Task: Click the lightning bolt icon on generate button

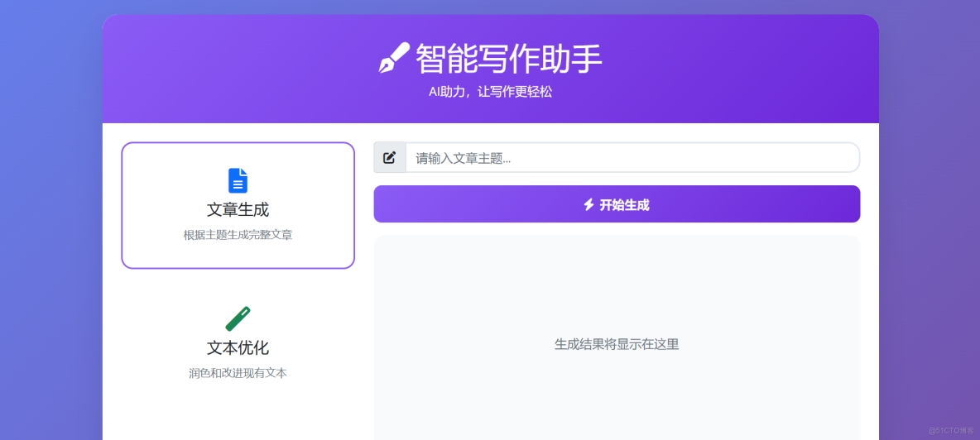Action: [x=588, y=205]
